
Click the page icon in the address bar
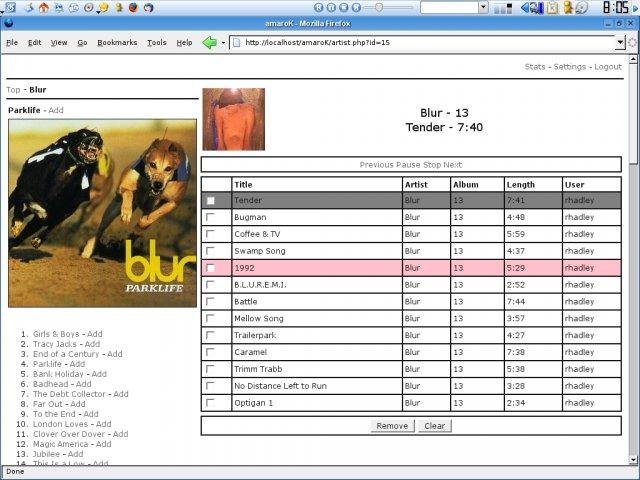tap(236, 42)
